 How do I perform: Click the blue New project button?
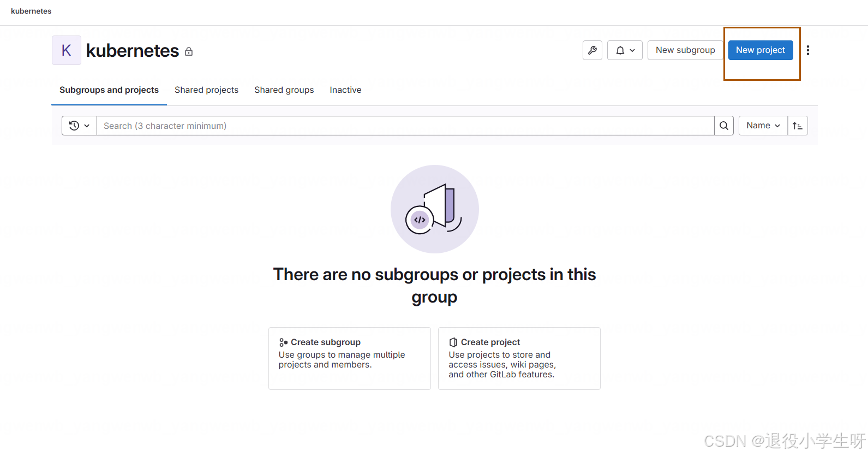(x=761, y=50)
